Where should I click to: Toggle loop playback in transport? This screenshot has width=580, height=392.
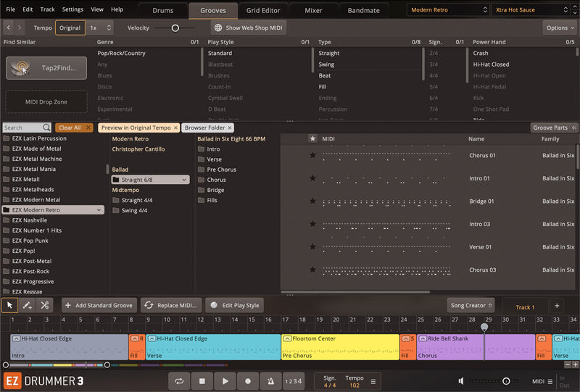179,380
